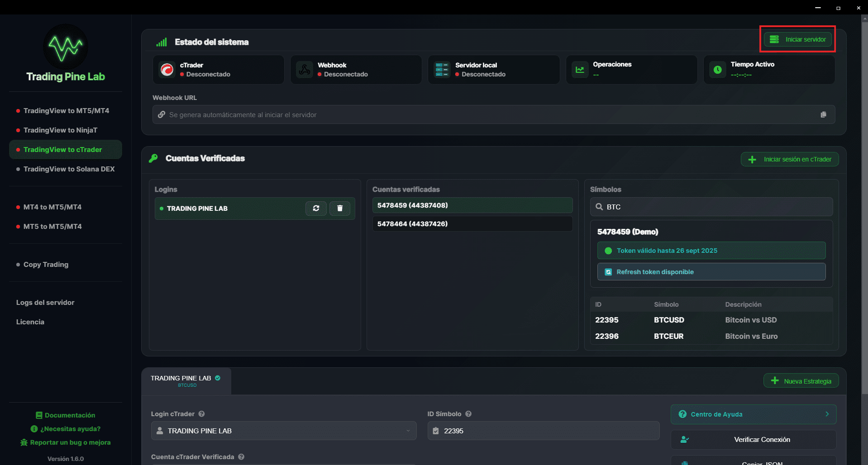Image resolution: width=868 pixels, height=465 pixels.
Task: Click the bug report icon
Action: click(x=23, y=442)
